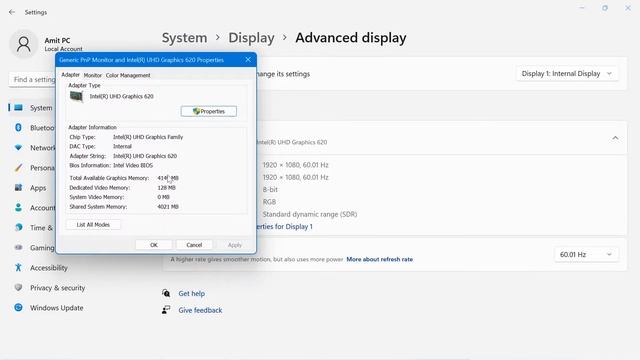
Task: Click the RGB color format value
Action: pos(269,202)
